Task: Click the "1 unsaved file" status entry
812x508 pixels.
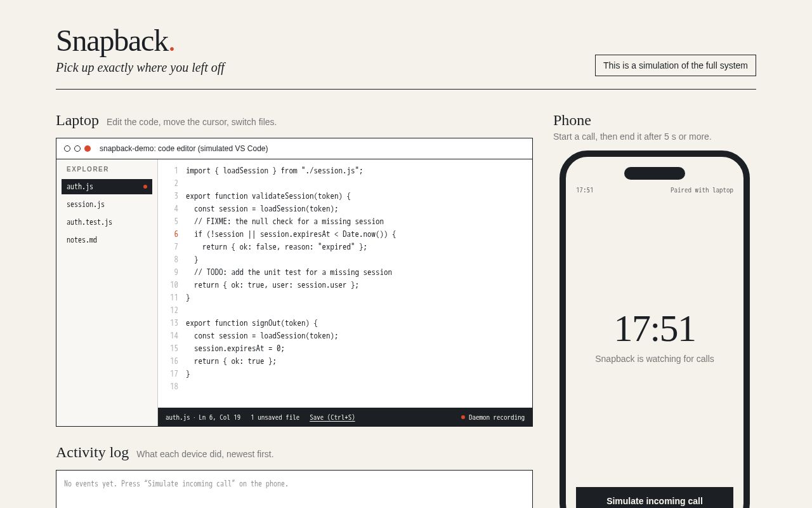Action: tap(275, 417)
